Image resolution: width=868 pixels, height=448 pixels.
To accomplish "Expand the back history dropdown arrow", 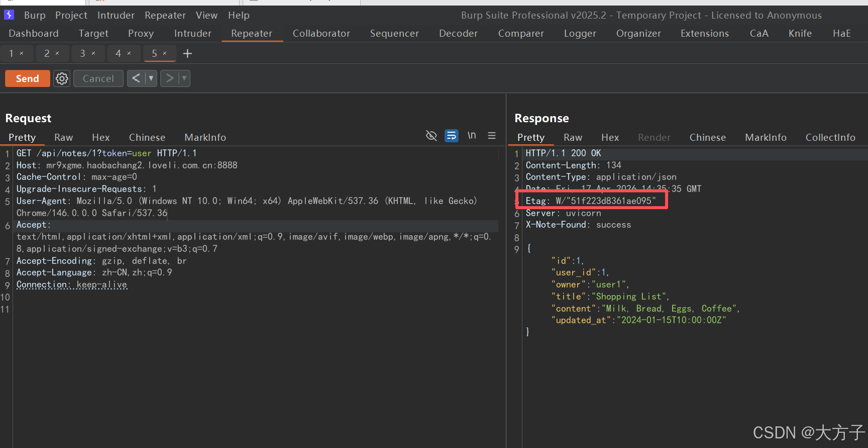I will tap(151, 78).
